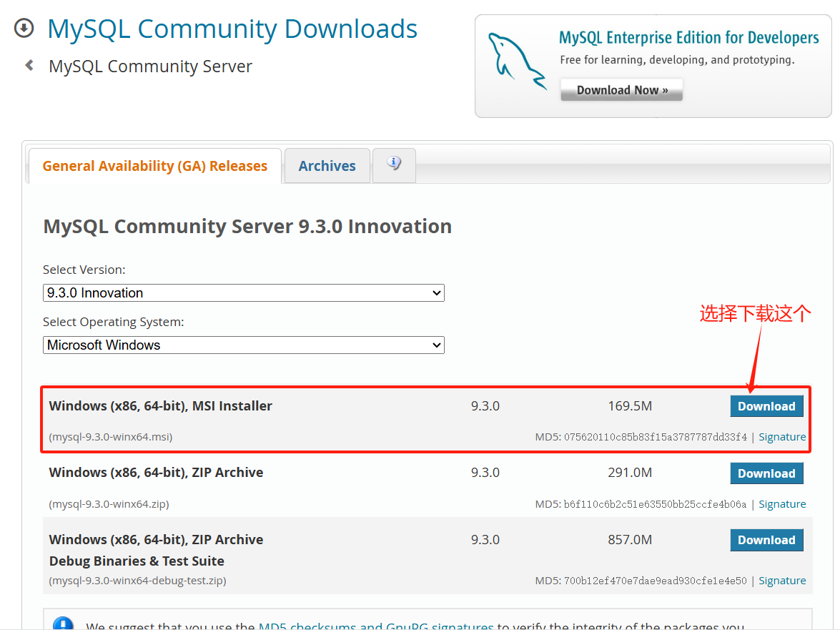Click the 169.5M size cell
840x630 pixels.
coord(630,406)
